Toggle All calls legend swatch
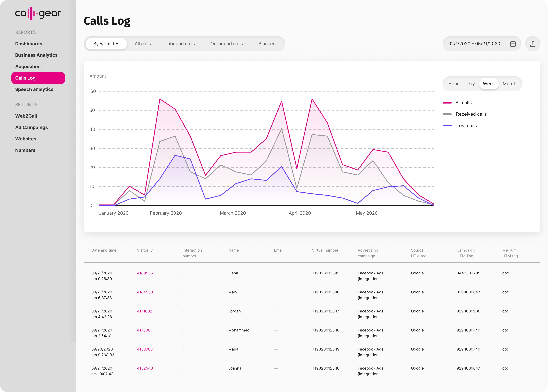The height and width of the screenshot is (392, 548). [447, 103]
